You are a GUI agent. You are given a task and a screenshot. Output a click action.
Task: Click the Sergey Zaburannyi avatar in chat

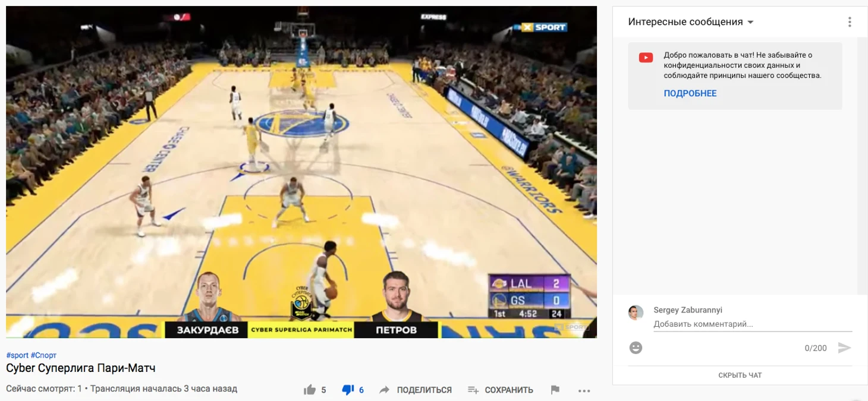[x=636, y=313]
